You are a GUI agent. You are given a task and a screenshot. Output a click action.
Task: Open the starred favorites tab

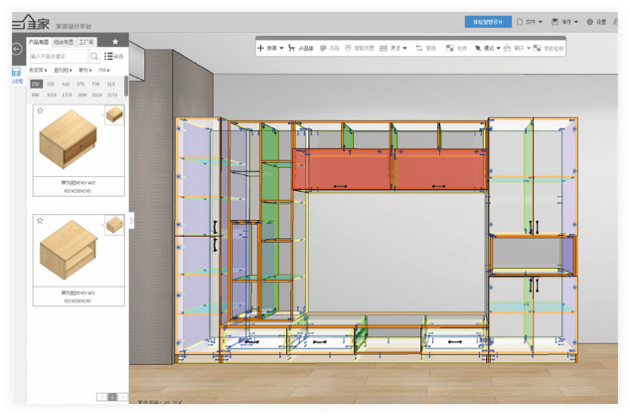[115, 43]
